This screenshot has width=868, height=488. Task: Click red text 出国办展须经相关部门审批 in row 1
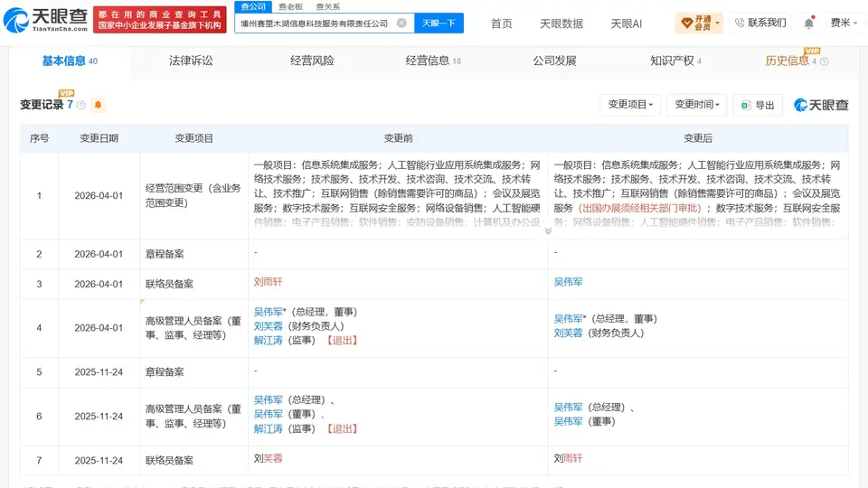[639, 208]
